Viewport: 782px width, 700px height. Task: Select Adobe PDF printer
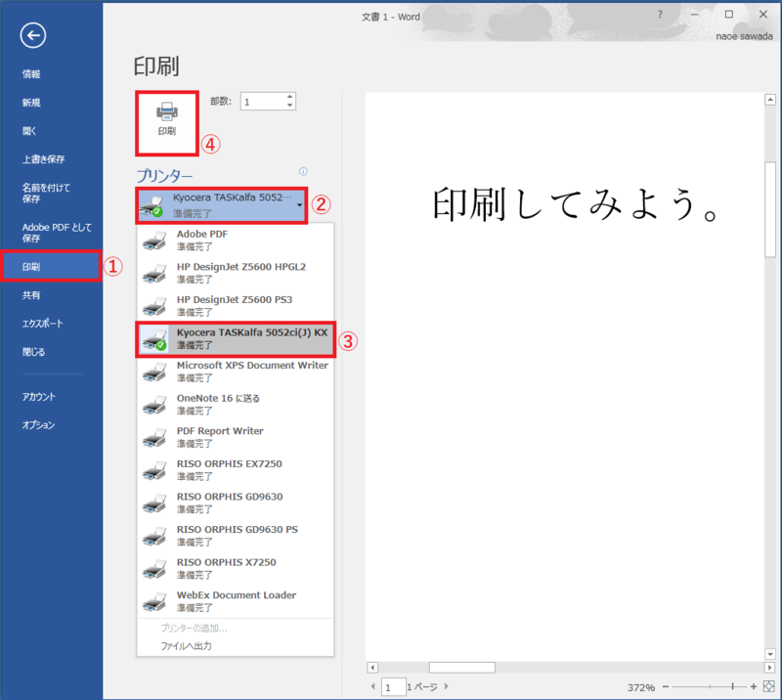click(236, 240)
